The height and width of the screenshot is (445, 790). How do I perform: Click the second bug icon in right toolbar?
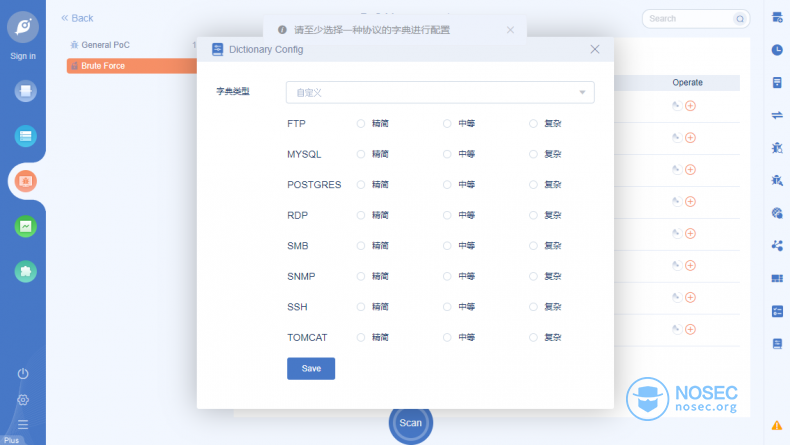pos(777,180)
